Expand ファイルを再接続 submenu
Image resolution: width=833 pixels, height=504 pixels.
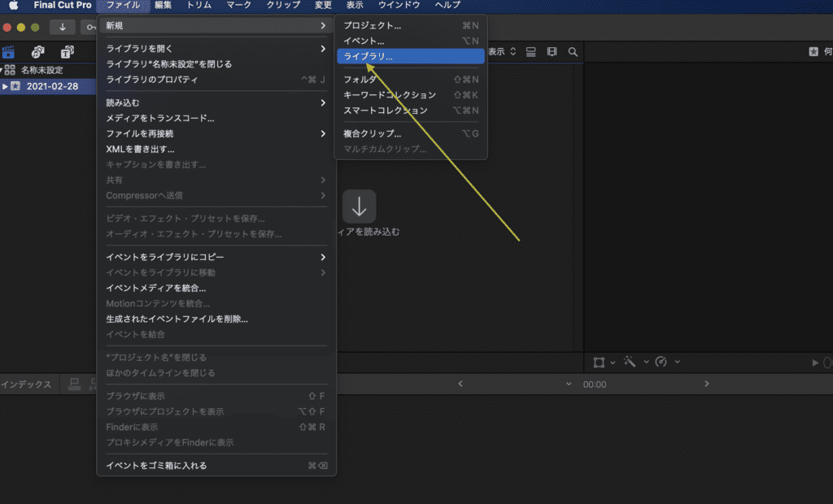point(216,134)
